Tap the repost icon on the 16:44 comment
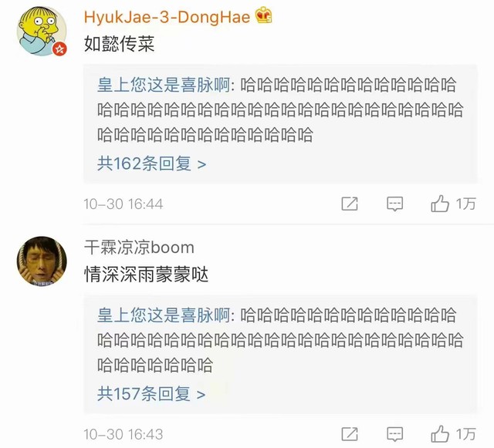This screenshot has height=448, width=494. click(350, 204)
